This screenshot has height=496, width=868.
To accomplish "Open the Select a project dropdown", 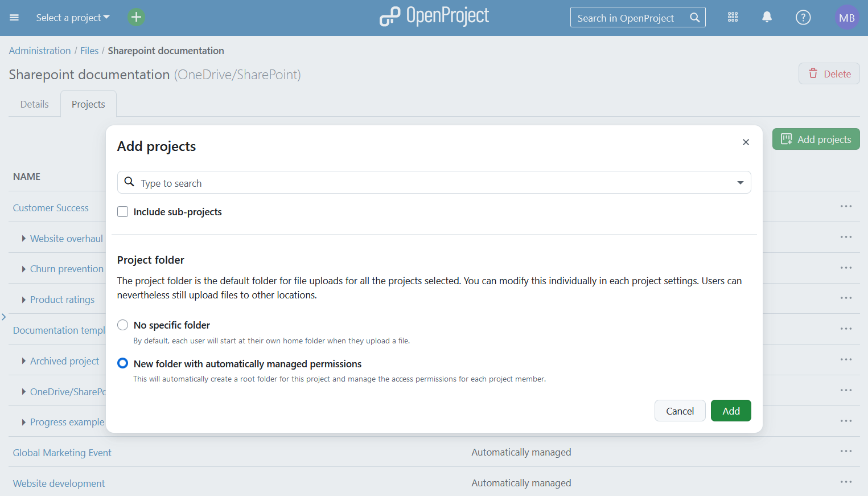I will [x=72, y=18].
